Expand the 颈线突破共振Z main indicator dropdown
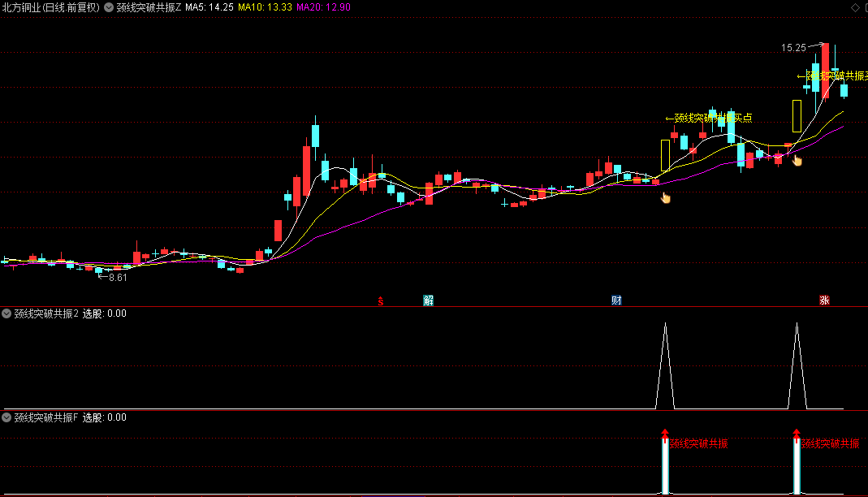The image size is (868, 497). (x=109, y=7)
